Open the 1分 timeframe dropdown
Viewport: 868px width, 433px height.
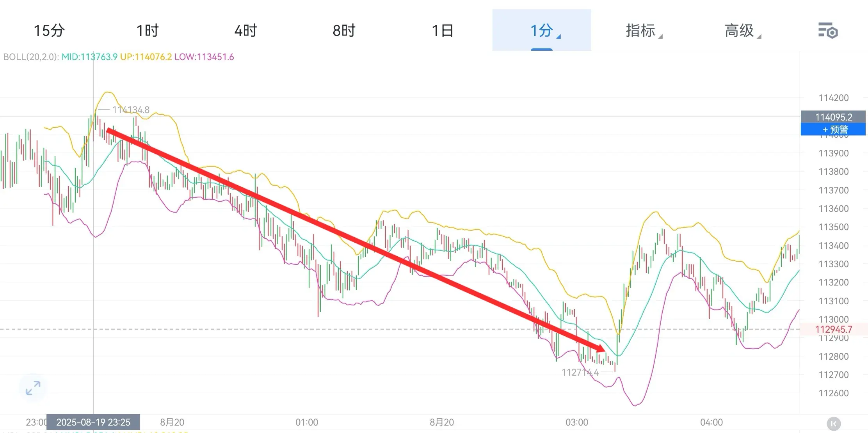pyautogui.click(x=542, y=30)
